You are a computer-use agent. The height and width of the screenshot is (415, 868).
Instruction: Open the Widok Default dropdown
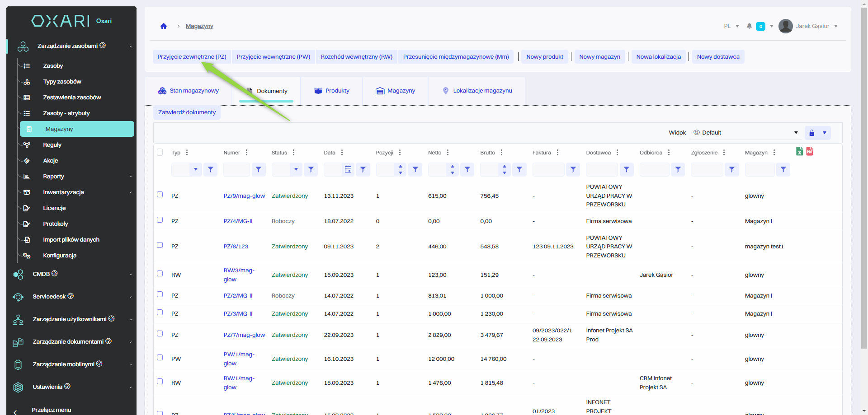tap(746, 133)
